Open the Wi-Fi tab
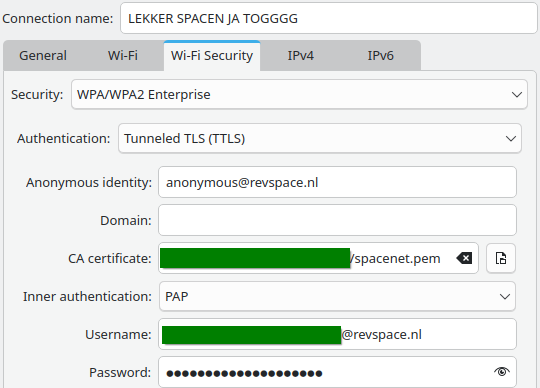This screenshot has width=540, height=388. [x=123, y=56]
